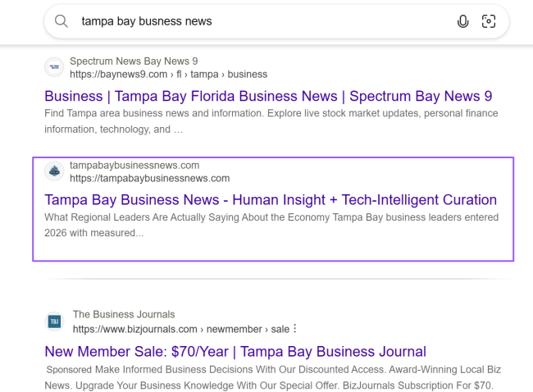Image resolution: width=533 pixels, height=392 pixels.
Task: Click the https://tampabaybusinessnews.com URL line
Action: [149, 178]
